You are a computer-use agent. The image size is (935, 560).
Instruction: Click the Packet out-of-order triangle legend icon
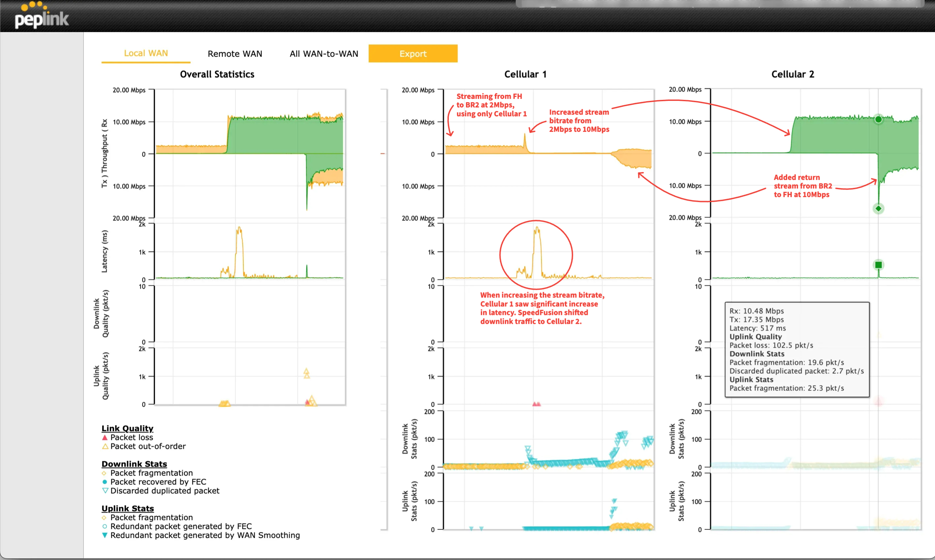tap(105, 446)
